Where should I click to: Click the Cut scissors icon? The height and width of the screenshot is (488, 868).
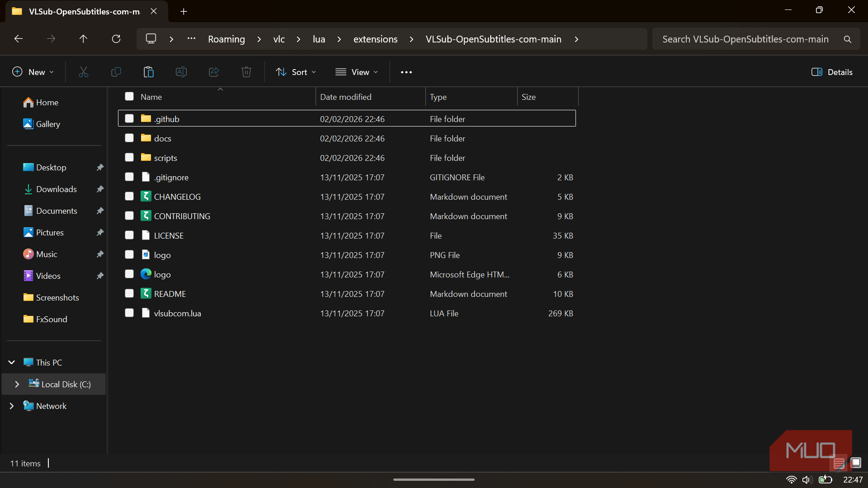(x=84, y=72)
